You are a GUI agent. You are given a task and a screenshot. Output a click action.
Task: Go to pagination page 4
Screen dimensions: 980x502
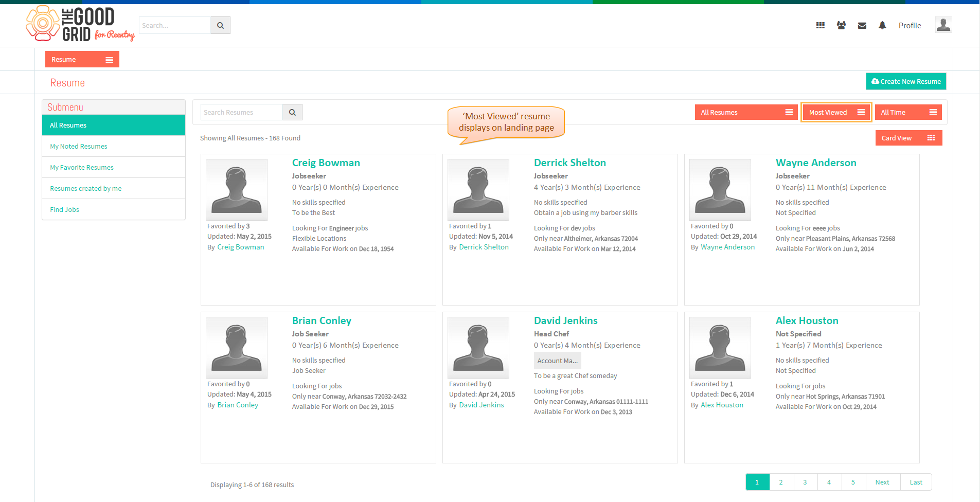click(x=829, y=482)
